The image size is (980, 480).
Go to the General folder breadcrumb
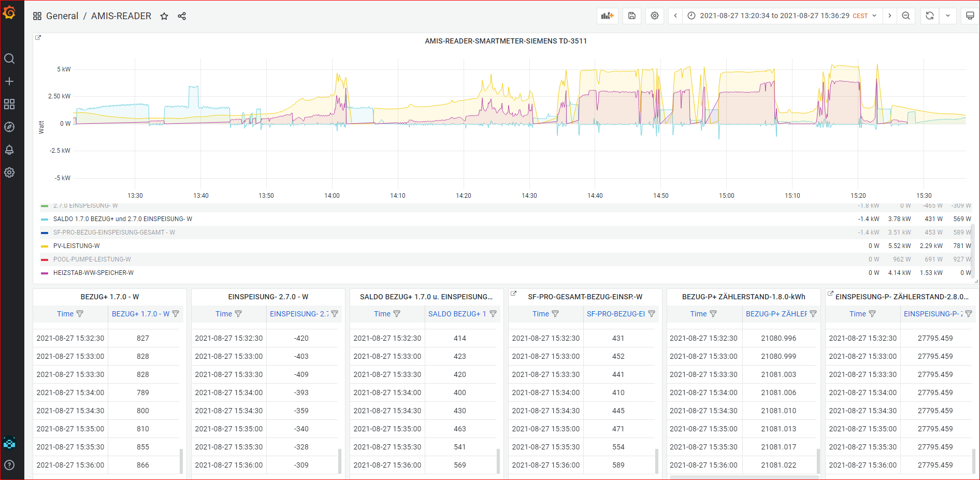(62, 16)
